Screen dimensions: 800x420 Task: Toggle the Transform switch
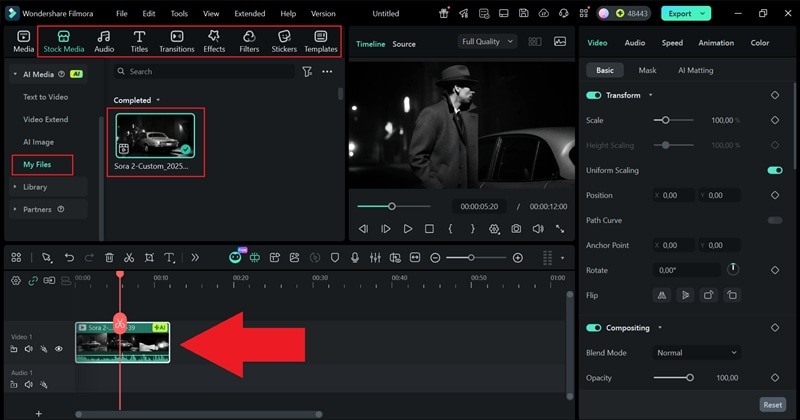click(593, 95)
